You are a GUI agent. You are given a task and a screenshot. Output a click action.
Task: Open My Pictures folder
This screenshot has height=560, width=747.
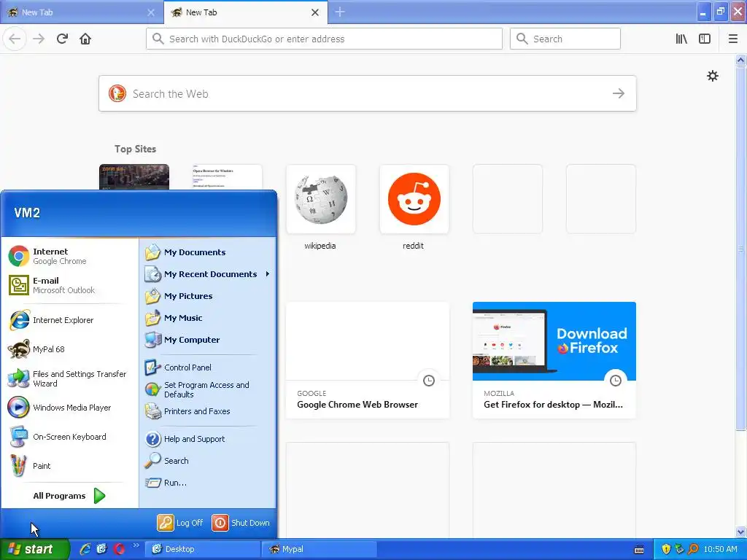(x=208, y=296)
